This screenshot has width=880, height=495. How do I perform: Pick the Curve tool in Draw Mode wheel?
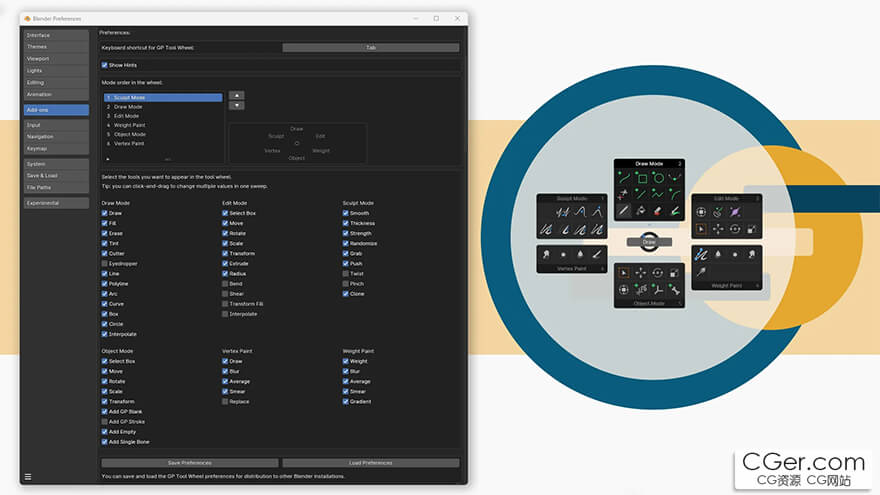click(x=624, y=178)
